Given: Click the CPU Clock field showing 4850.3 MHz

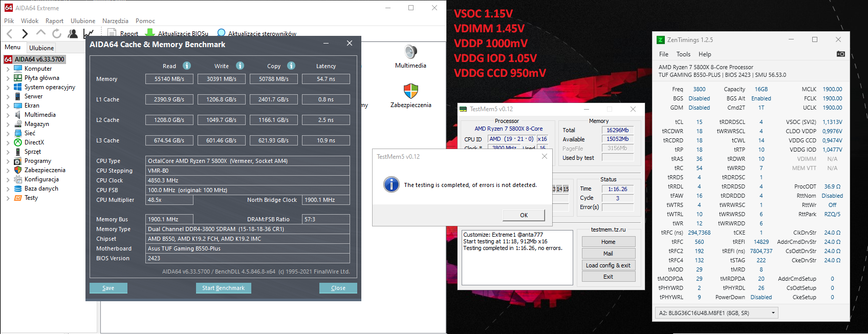Looking at the screenshot, I should pos(248,180).
